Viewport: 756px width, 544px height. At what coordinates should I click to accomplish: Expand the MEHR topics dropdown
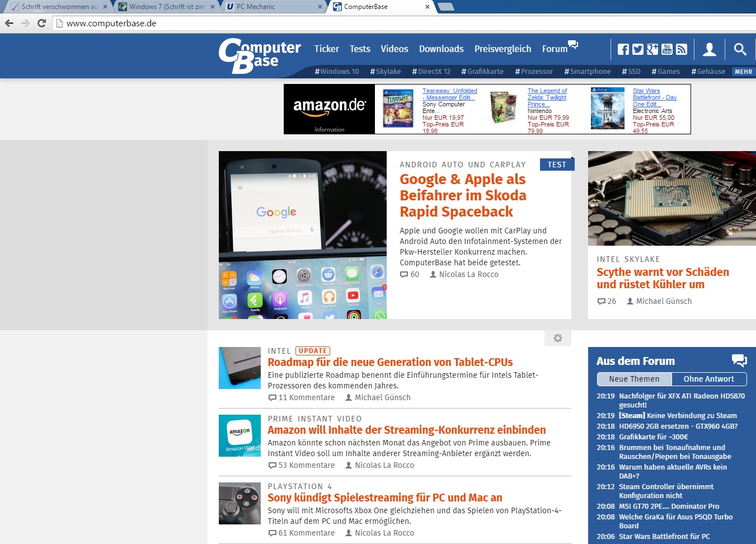(744, 72)
